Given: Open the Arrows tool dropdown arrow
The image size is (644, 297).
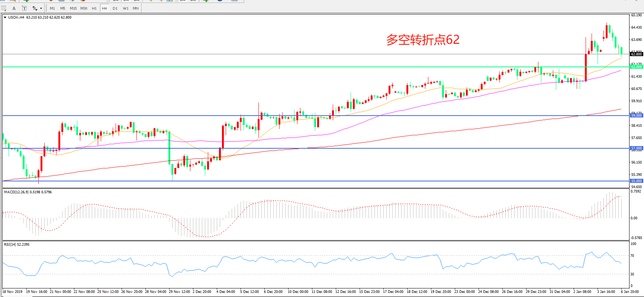Looking at the screenshot, I should [41, 8].
